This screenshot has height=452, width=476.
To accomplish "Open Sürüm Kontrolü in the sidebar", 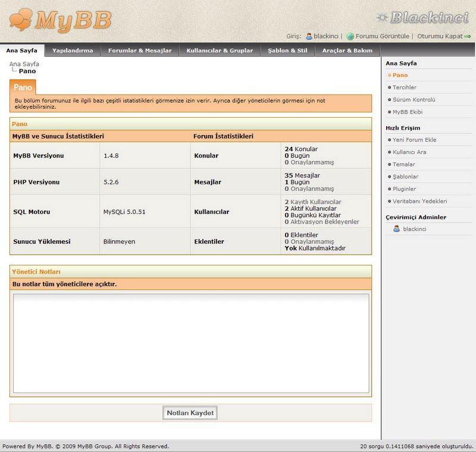I will point(414,100).
